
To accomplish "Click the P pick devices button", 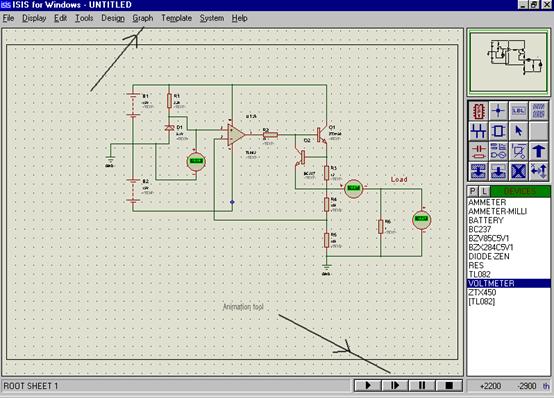I will pyautogui.click(x=472, y=192).
